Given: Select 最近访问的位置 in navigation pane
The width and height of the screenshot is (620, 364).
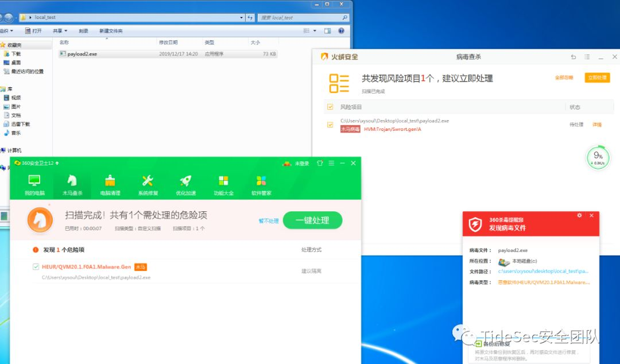Looking at the screenshot, I should pyautogui.click(x=24, y=71).
